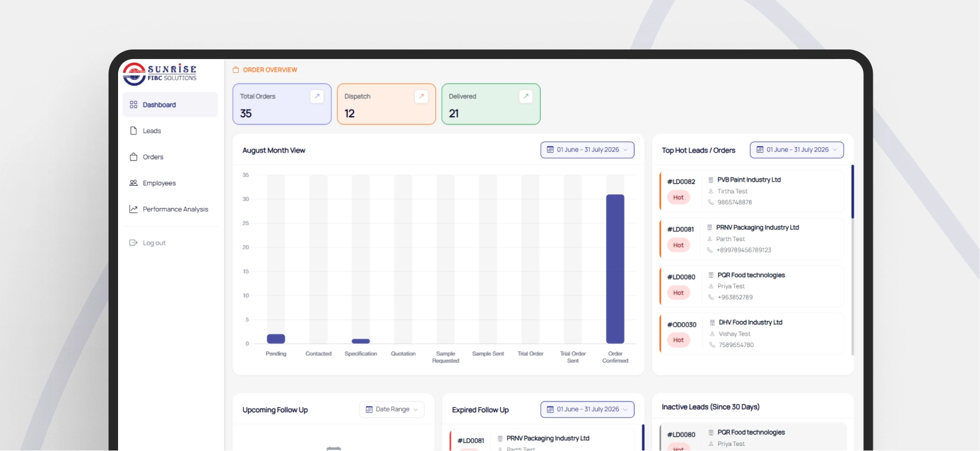980x451 pixels.
Task: Open Delivered card arrow icon
Action: (526, 96)
